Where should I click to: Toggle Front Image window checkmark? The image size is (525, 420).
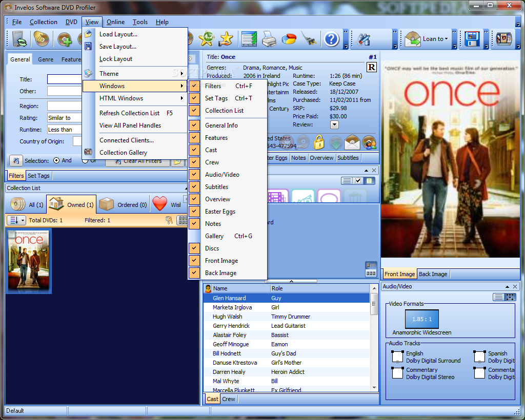(194, 260)
